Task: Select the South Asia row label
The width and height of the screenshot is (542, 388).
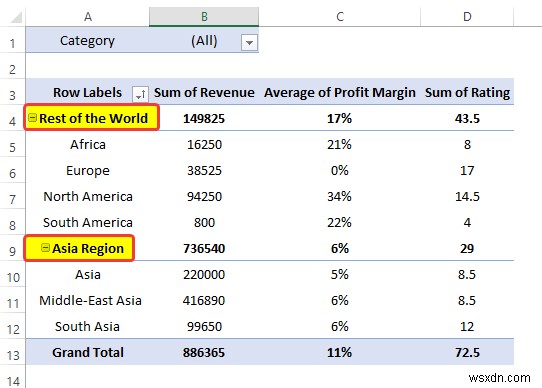Action: click(87, 326)
